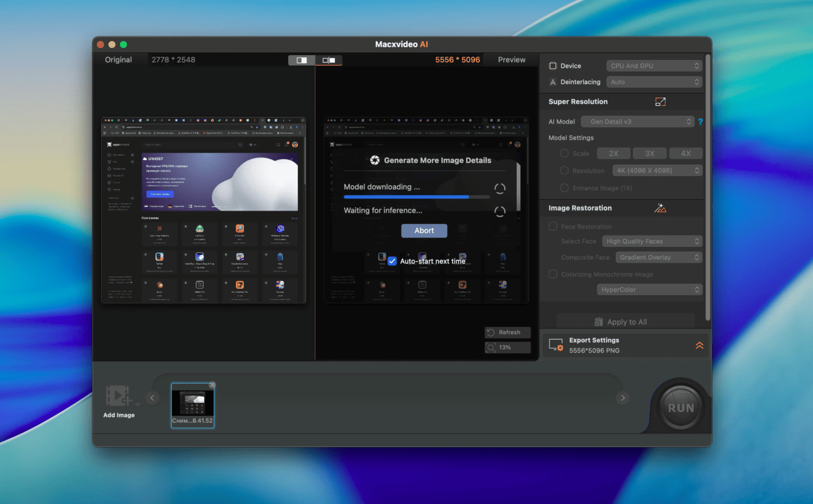Click the Waiting for inference spinner icon

(x=500, y=211)
